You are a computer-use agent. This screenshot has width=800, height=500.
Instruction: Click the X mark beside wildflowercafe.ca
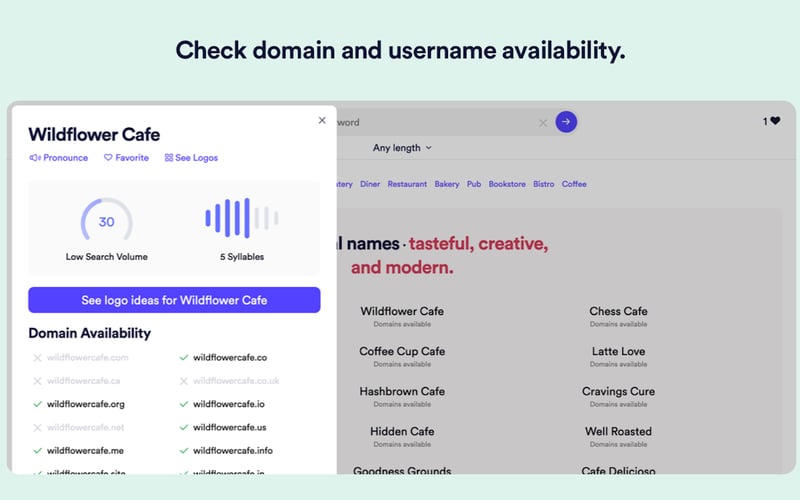(37, 381)
